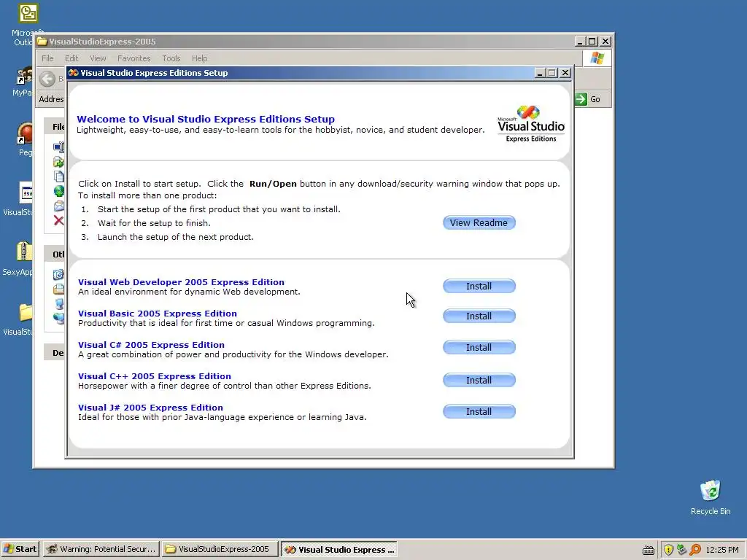The width and height of the screenshot is (747, 560).
Task: Click the orange magnifier tray icon
Action: click(695, 550)
